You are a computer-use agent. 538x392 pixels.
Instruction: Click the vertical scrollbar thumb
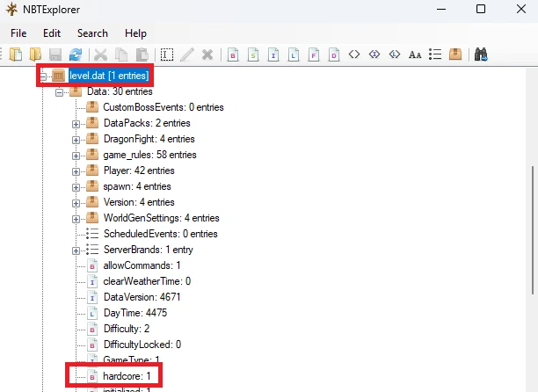point(533,229)
